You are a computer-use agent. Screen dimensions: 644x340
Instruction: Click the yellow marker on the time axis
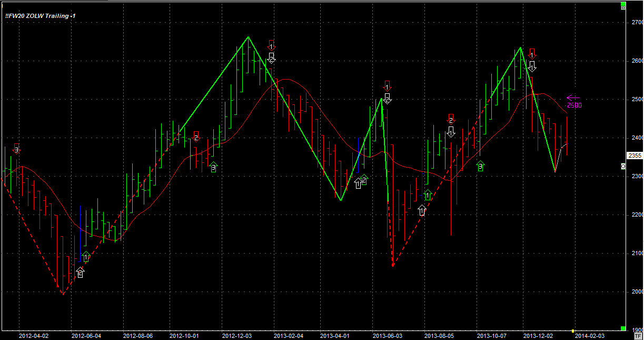pyautogui.click(x=573, y=331)
